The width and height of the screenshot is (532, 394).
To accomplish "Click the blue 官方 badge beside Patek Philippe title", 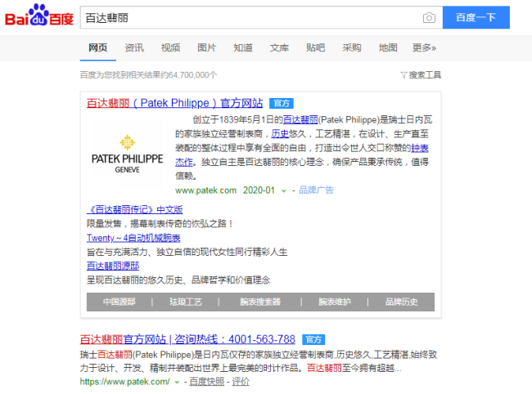I will [x=282, y=103].
